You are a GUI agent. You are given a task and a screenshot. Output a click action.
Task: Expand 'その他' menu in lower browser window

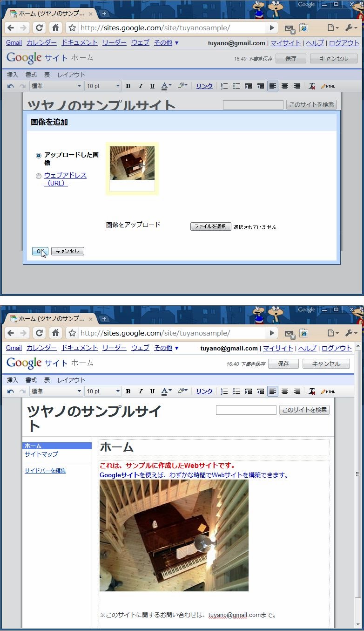pos(166,348)
